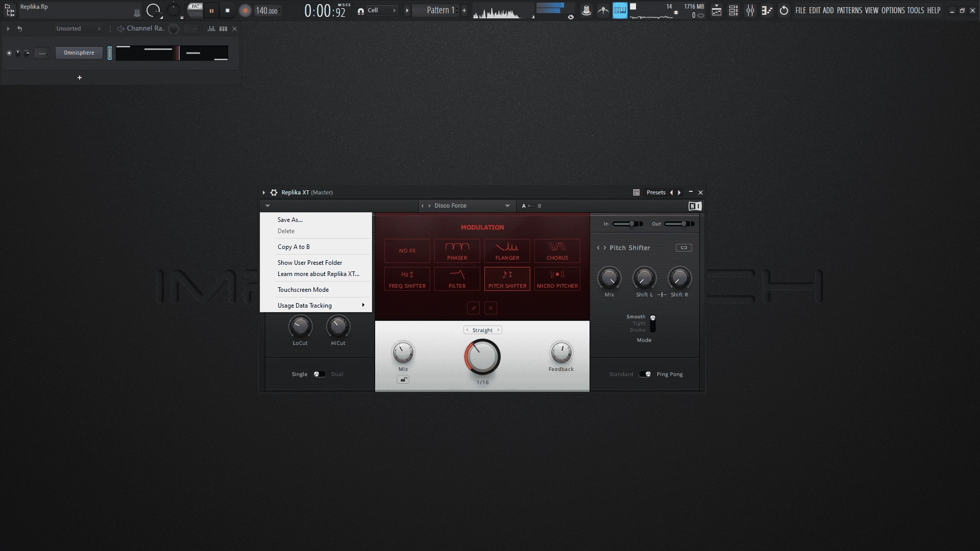Stop playback with the stop button
Image resolution: width=980 pixels, height=551 pixels.
click(228, 11)
